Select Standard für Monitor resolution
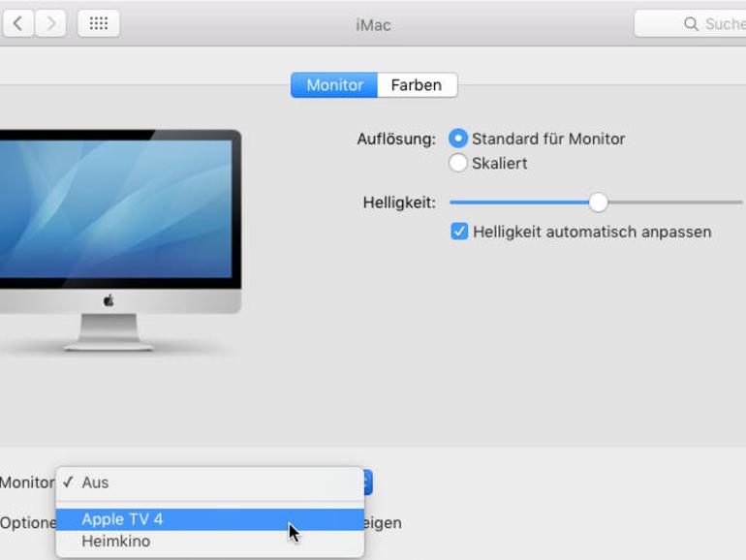This screenshot has height=560, width=746. point(457,139)
